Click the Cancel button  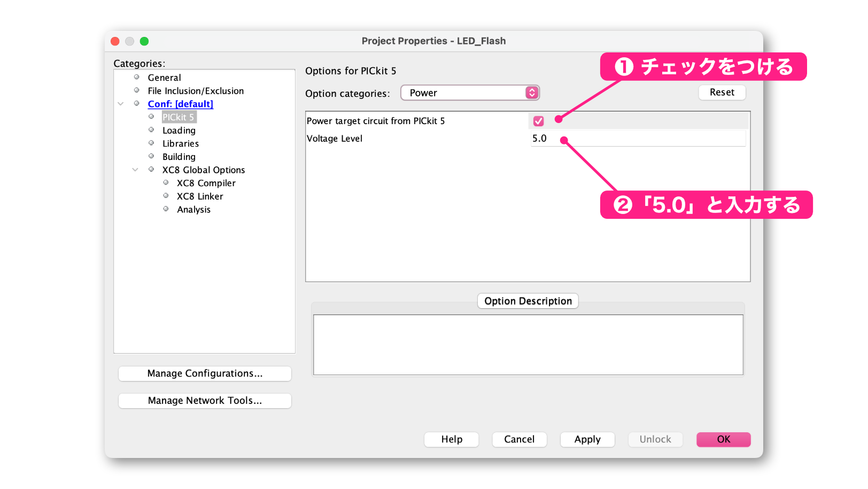click(520, 439)
